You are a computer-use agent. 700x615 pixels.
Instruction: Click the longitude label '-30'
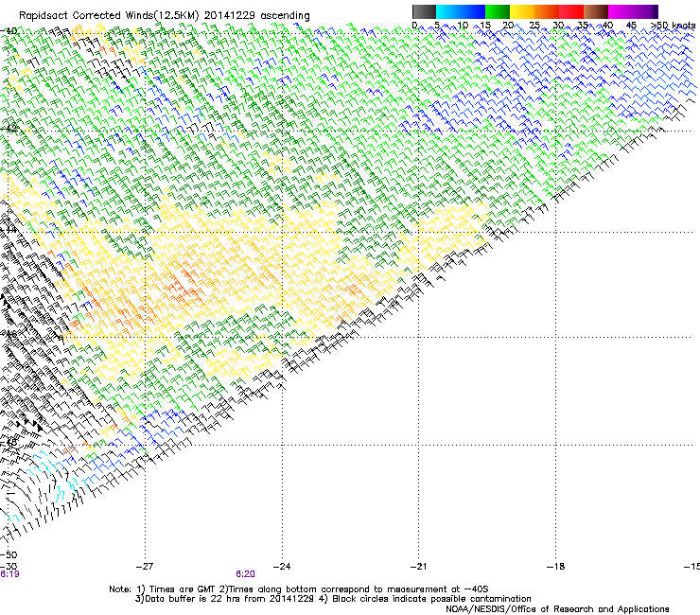(x=9, y=566)
